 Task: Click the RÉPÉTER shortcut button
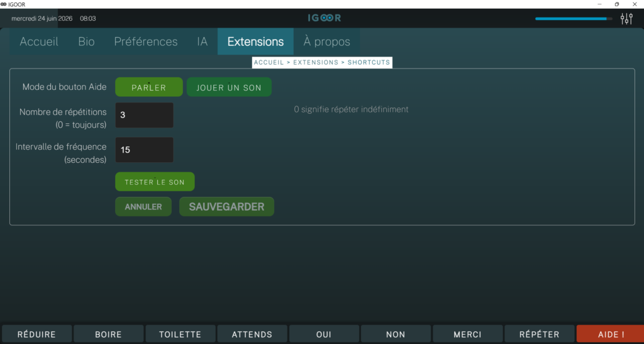click(539, 334)
